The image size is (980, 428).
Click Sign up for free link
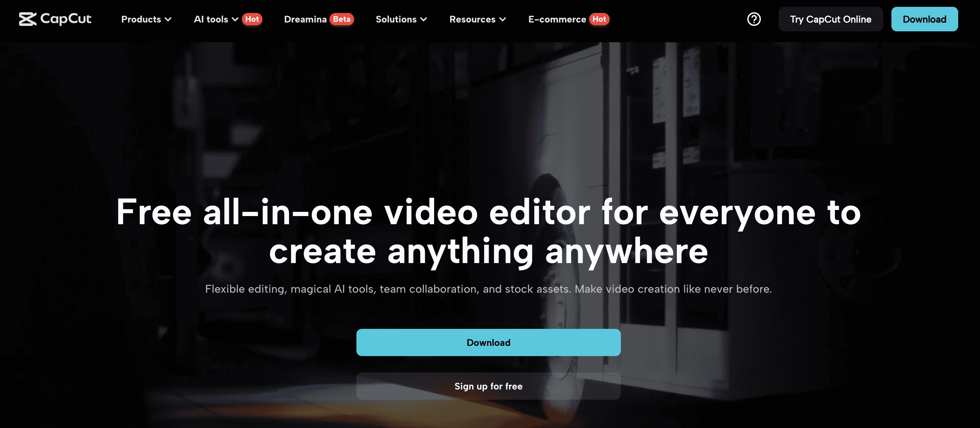[x=488, y=385]
